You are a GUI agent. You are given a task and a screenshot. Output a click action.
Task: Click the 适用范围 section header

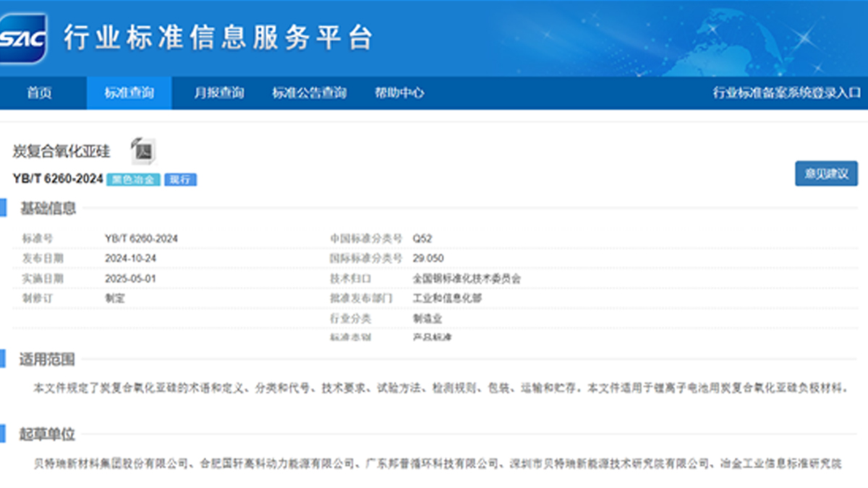point(47,359)
